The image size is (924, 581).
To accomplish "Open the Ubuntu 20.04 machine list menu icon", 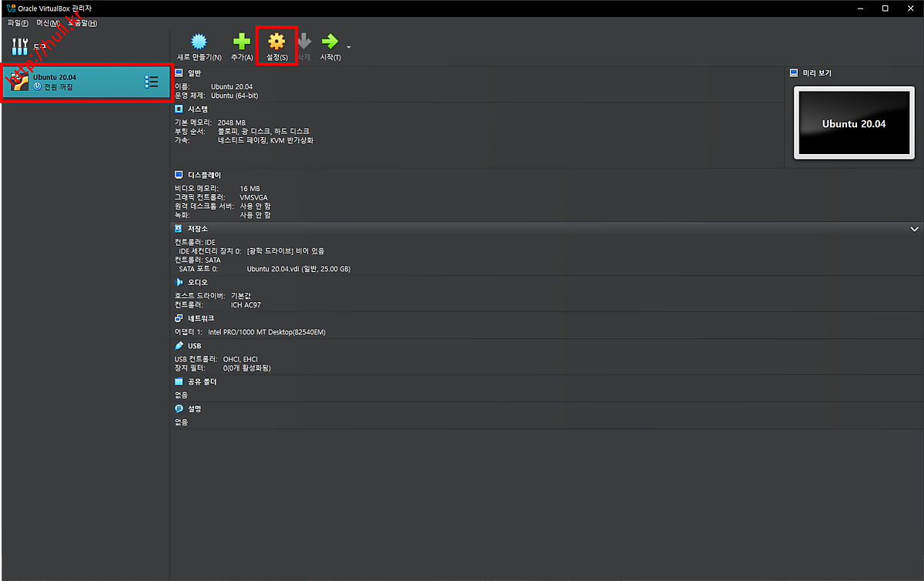I will coord(152,82).
